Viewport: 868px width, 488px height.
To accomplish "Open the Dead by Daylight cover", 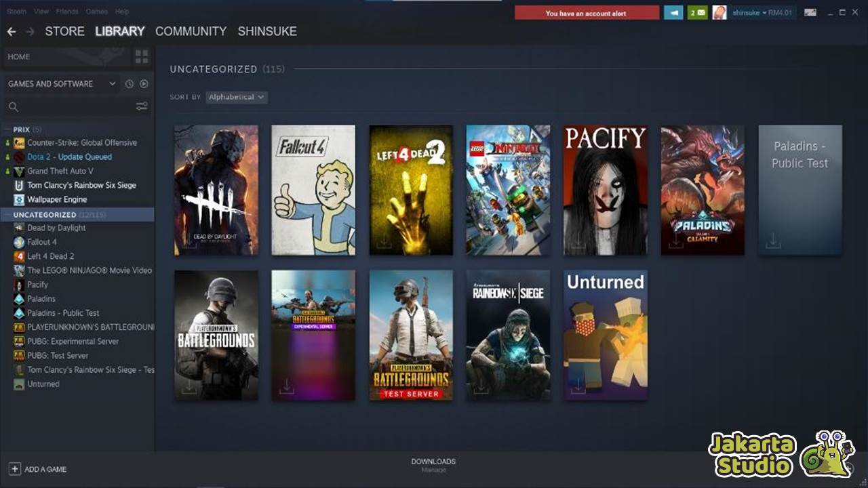I will pos(216,190).
